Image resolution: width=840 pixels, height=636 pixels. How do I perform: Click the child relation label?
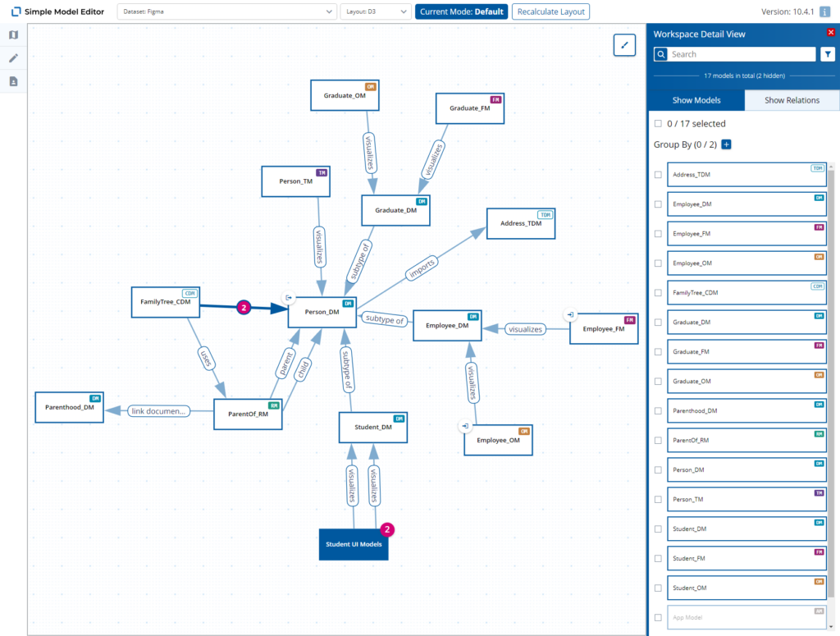click(304, 370)
